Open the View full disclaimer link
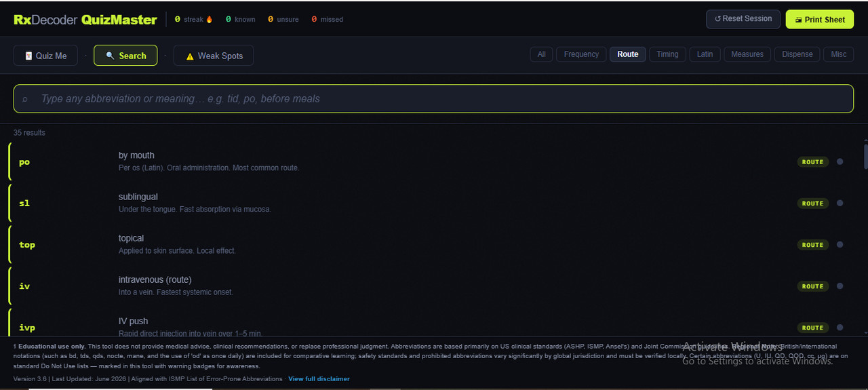 (x=319, y=378)
